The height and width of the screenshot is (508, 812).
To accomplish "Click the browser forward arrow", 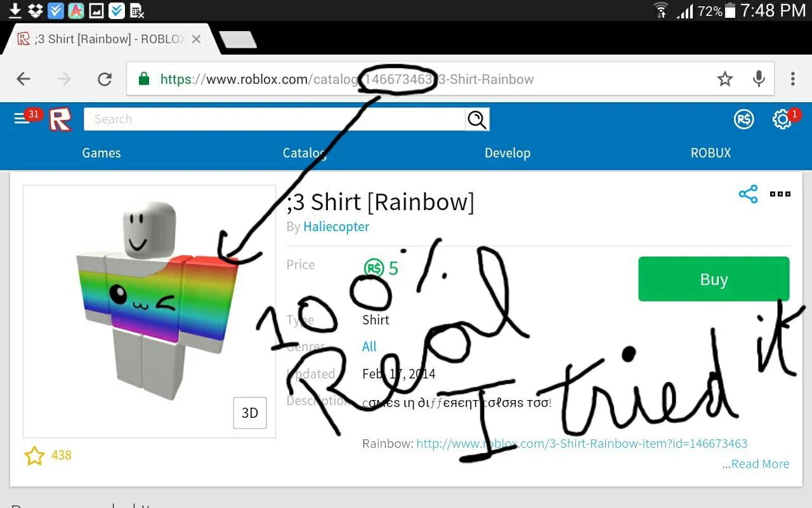I will tap(64, 79).
